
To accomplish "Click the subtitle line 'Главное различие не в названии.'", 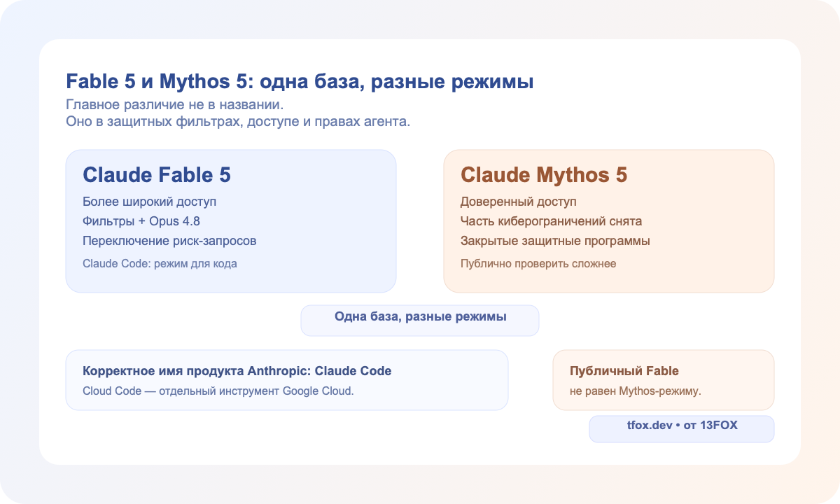I will coord(174,106).
